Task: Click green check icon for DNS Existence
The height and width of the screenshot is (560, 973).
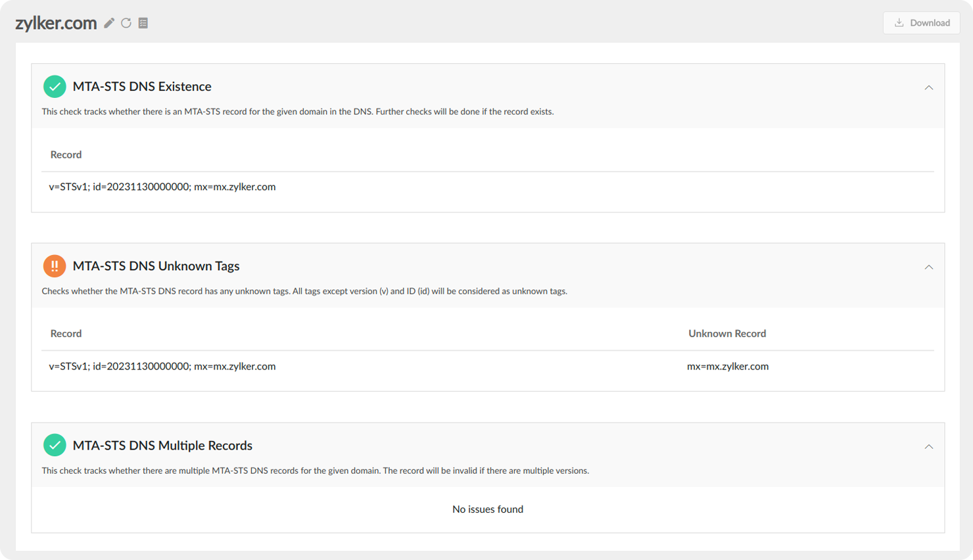Action: (55, 87)
